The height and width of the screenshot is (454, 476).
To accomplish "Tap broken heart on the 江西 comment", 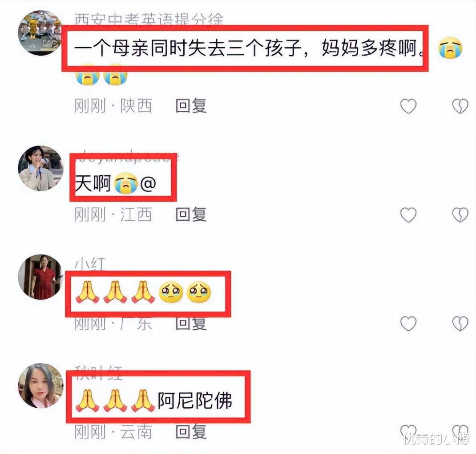I will click(460, 215).
